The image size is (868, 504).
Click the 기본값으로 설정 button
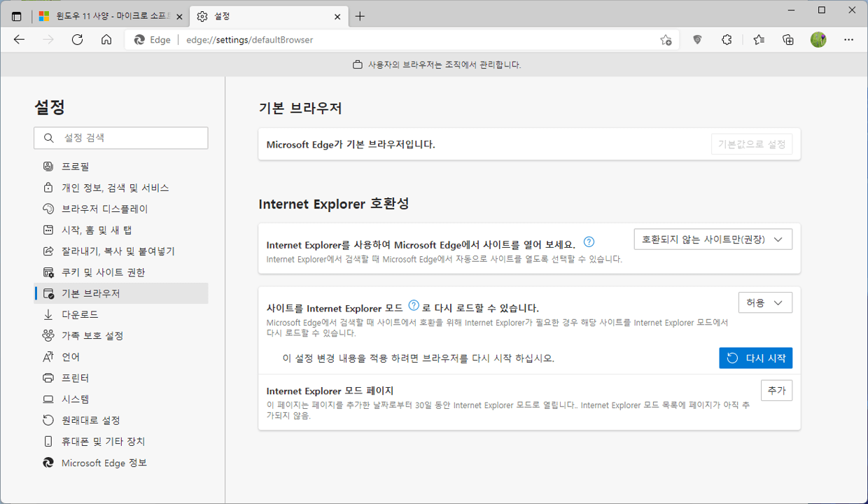[x=752, y=145]
